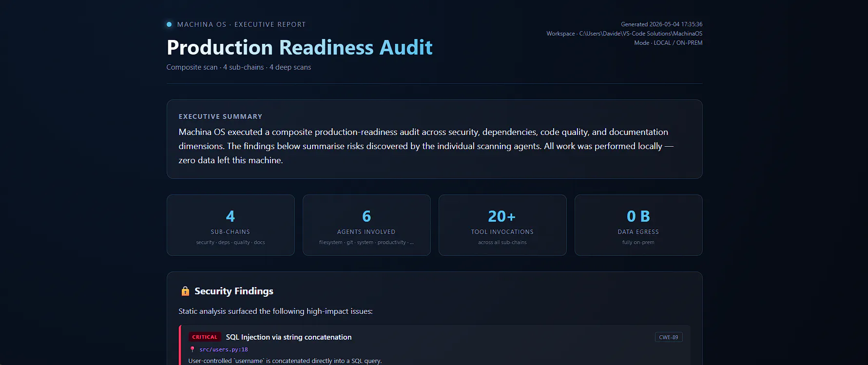Click the 6 value in the Agents Involved card
Screen dimensions: 868x365
[366, 216]
